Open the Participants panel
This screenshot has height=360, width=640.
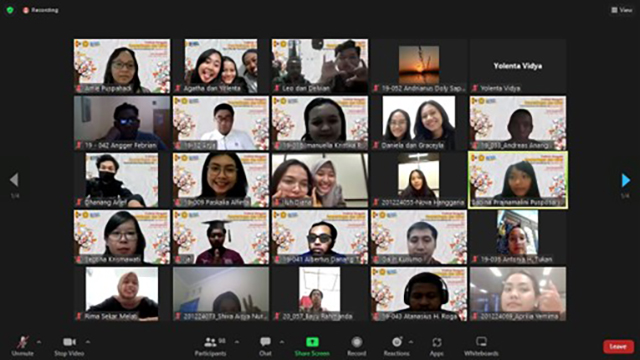click(x=211, y=346)
